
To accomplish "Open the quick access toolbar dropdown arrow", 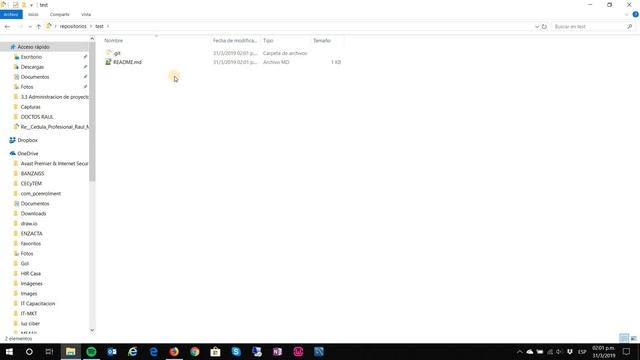I will (x=31, y=5).
